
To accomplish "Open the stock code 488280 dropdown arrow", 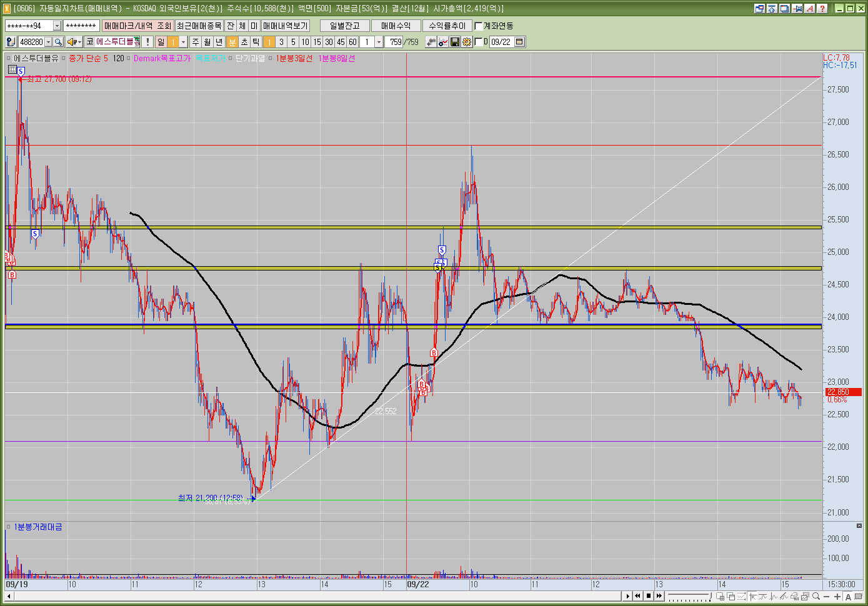I will (x=48, y=42).
